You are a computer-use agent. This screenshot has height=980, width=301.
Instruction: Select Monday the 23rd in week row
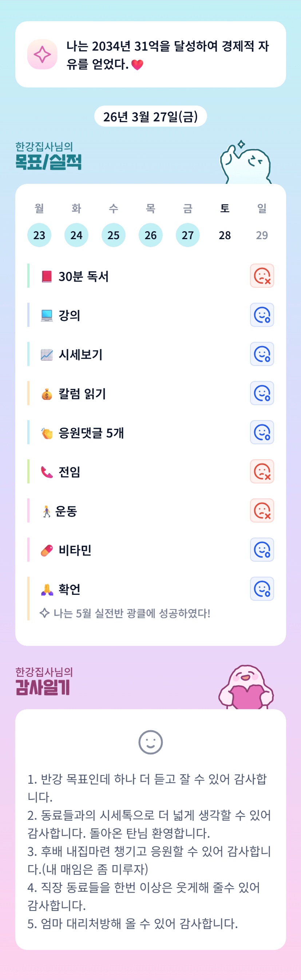[39, 235]
